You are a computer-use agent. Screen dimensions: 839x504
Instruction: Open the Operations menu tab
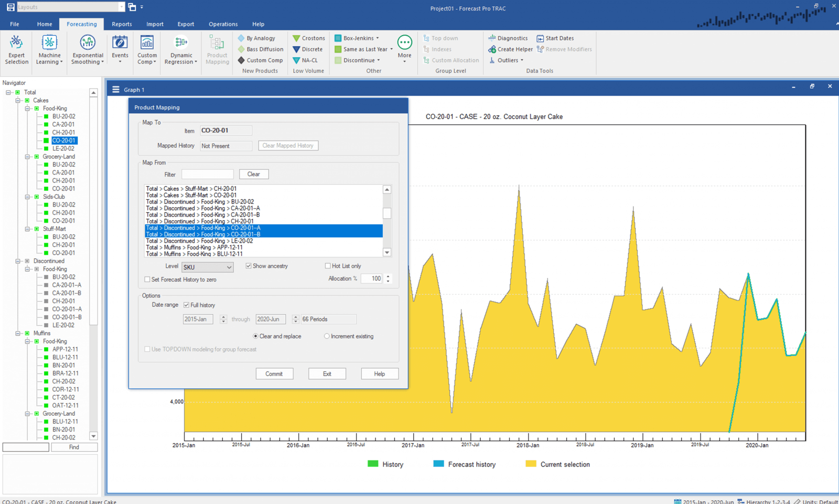click(223, 24)
